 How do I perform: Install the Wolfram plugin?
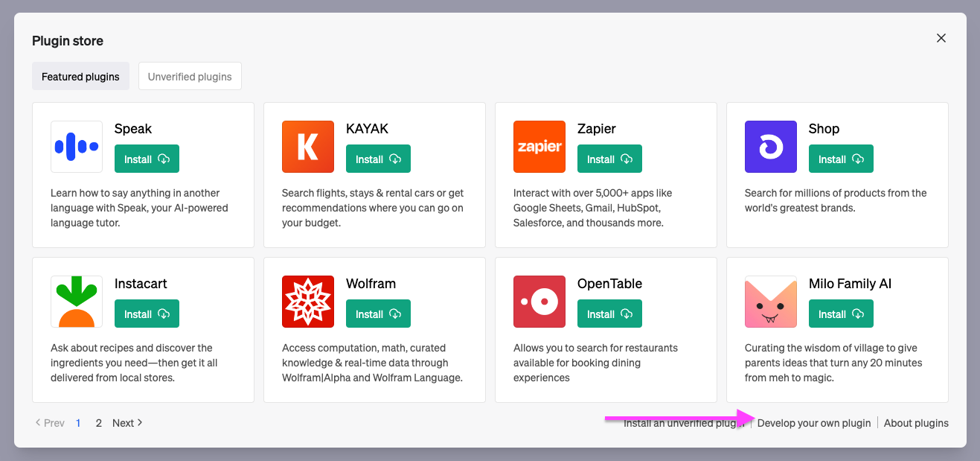pos(378,314)
